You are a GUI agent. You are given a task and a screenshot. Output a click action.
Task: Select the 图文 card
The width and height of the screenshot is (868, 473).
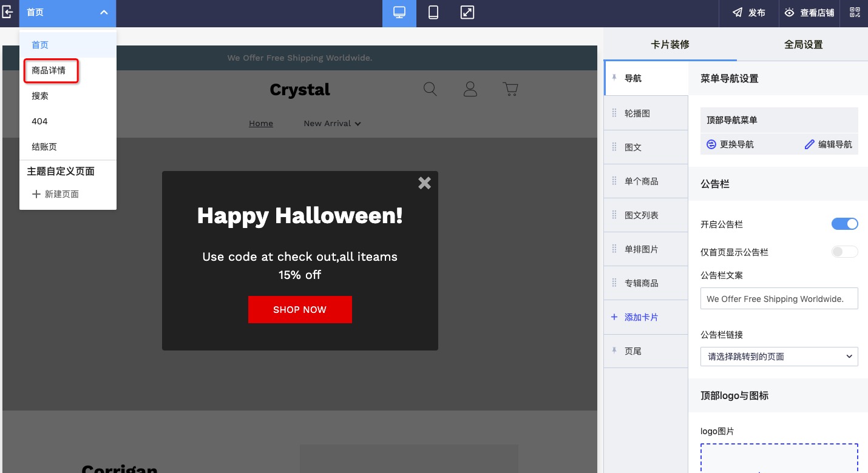646,147
